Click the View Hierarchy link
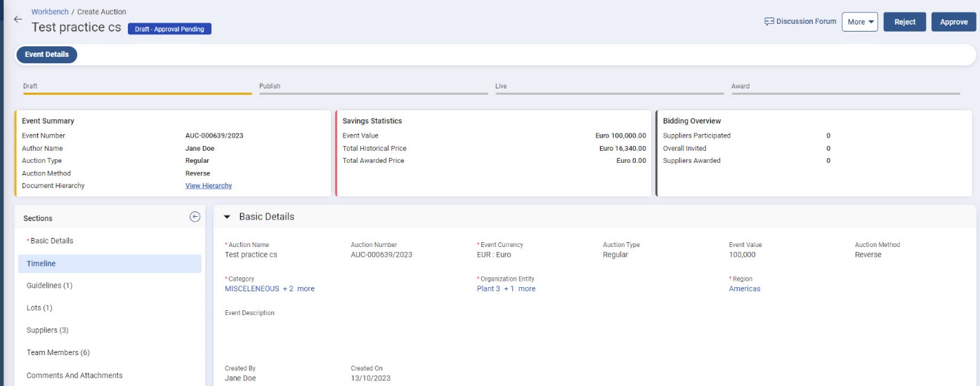This screenshot has height=386, width=980. pos(209,186)
